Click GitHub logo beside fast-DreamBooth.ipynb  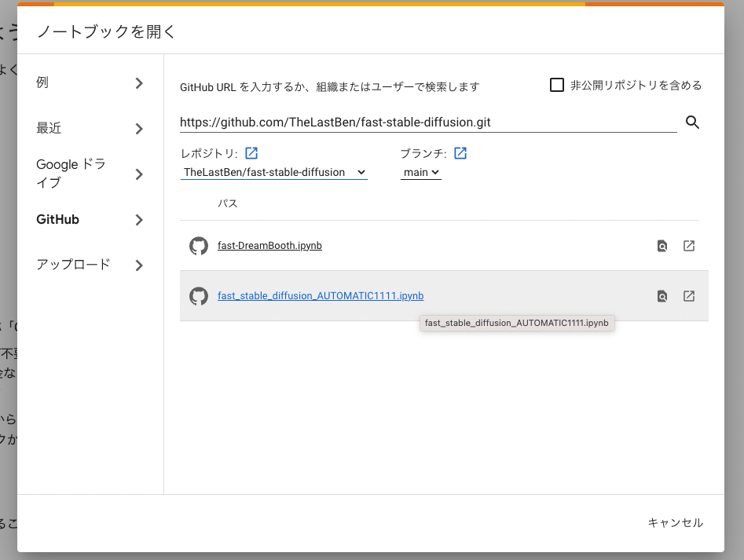(x=199, y=246)
